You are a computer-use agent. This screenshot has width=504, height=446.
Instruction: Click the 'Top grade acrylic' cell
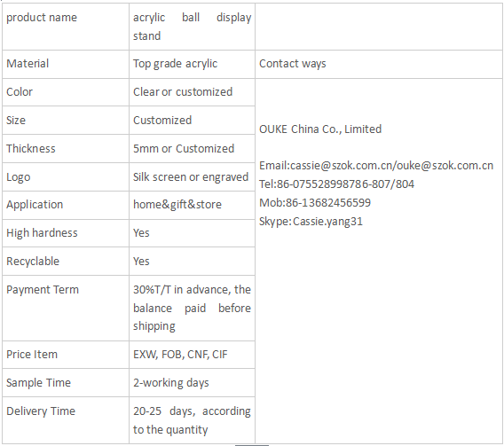tap(192, 64)
